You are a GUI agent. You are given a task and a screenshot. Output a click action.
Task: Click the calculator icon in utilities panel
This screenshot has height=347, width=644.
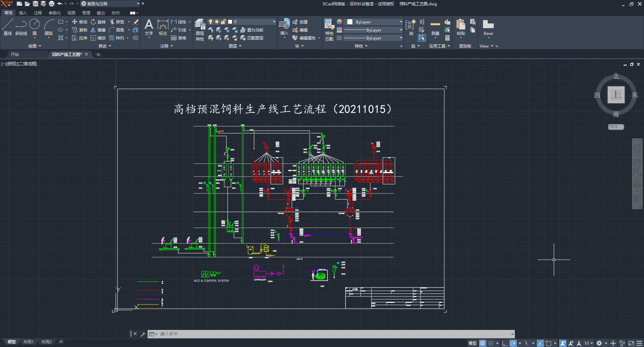pyautogui.click(x=447, y=38)
